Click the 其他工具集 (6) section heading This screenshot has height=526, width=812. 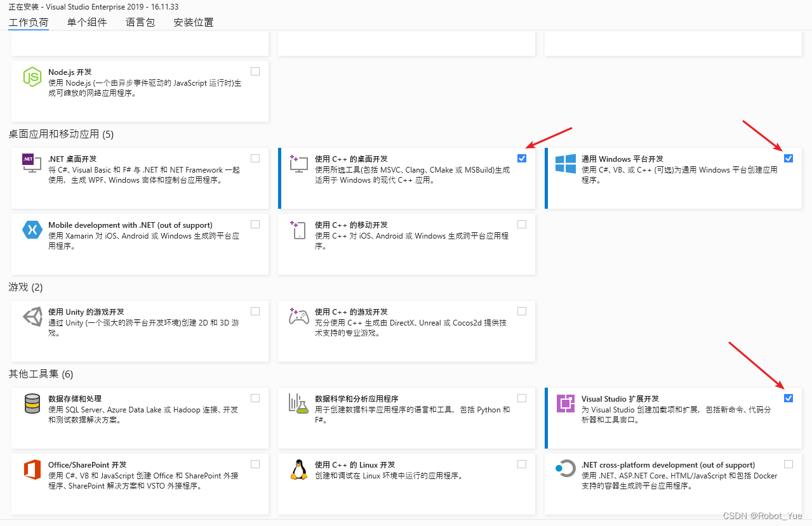(41, 374)
